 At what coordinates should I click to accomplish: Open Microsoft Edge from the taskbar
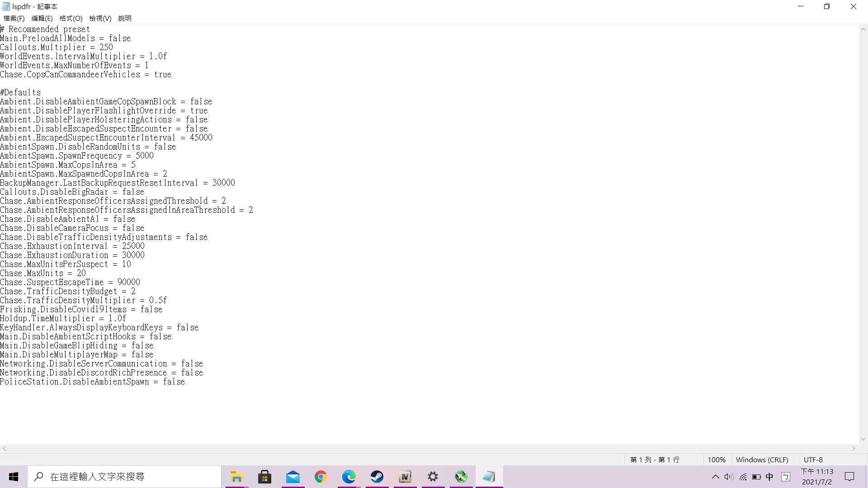click(349, 477)
